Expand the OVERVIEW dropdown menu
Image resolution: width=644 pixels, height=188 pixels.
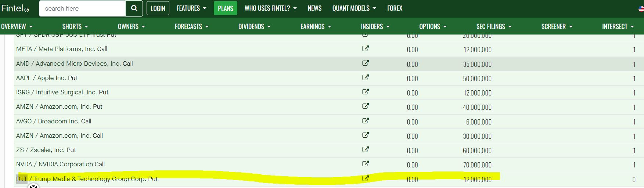pyautogui.click(x=17, y=26)
